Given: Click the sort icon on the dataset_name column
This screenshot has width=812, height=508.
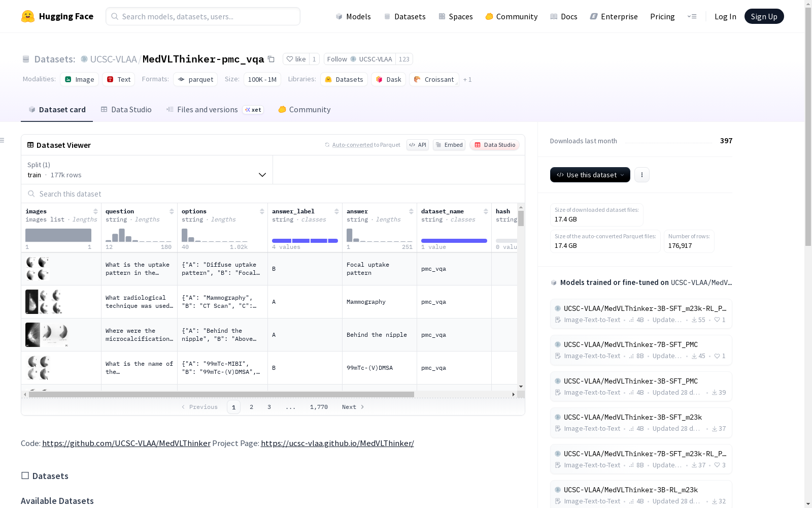Looking at the screenshot, I should [486, 211].
